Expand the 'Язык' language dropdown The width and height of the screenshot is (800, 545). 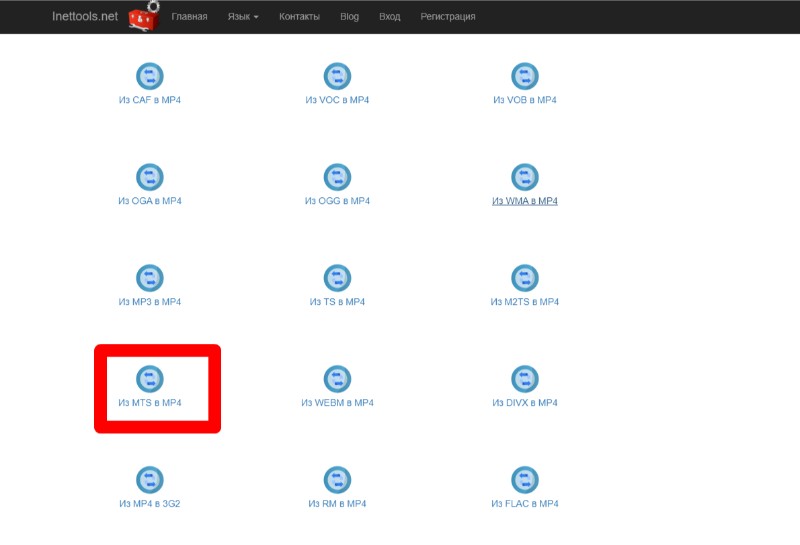click(243, 17)
